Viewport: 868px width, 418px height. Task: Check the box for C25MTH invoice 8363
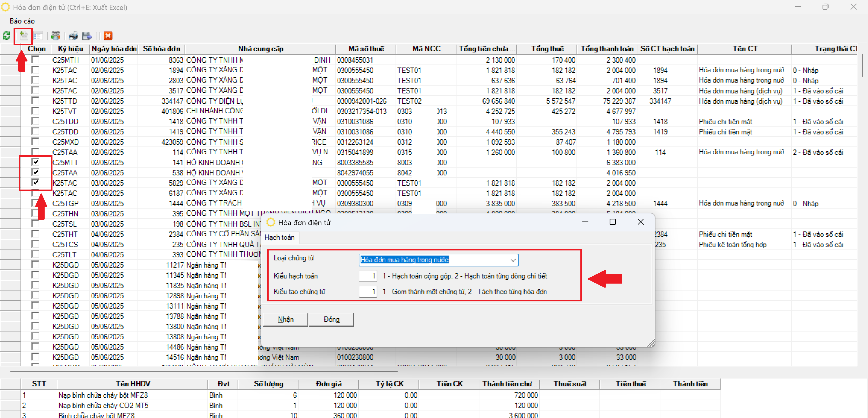pos(35,60)
